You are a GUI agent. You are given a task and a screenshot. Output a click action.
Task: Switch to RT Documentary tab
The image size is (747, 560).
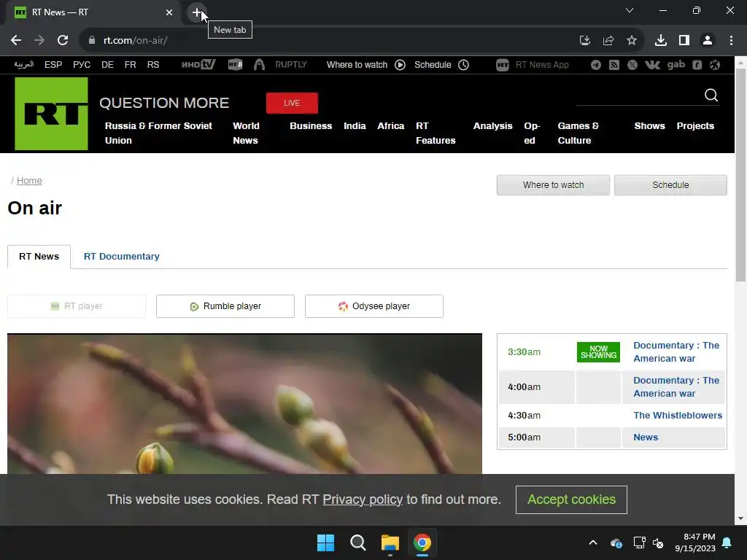(122, 257)
